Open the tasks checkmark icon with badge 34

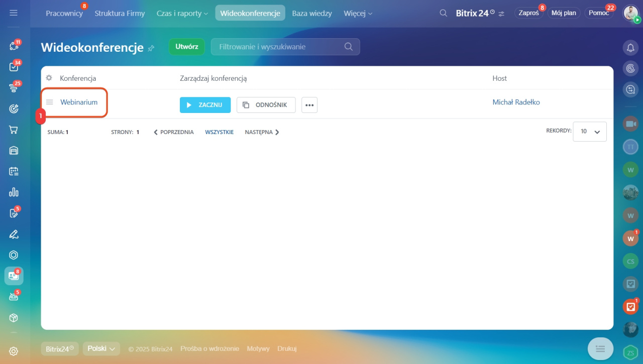[14, 67]
